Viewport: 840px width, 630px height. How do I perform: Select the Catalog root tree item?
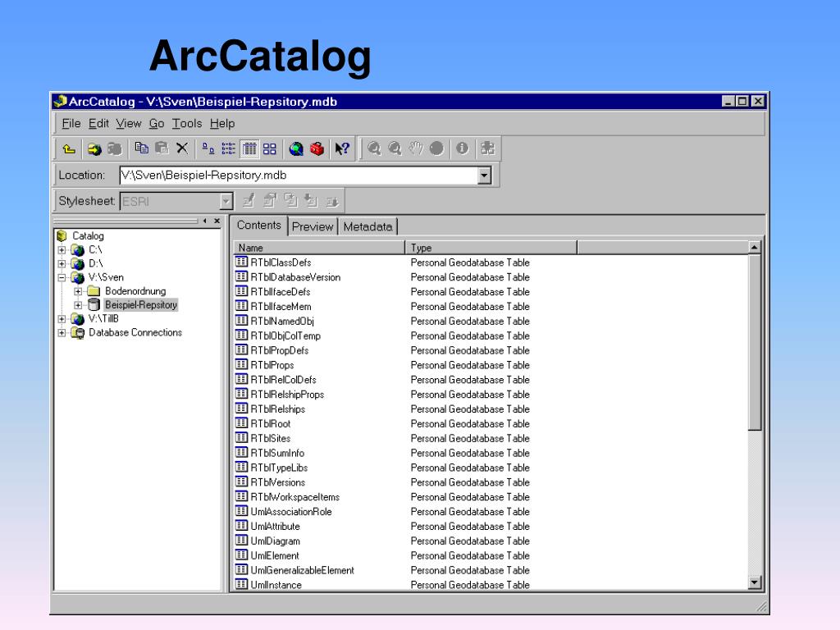pos(88,235)
